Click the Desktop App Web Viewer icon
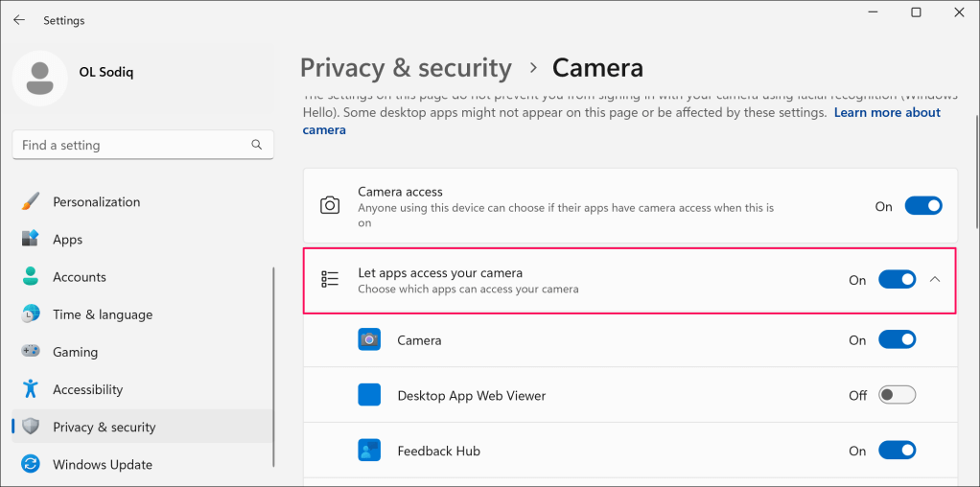Image resolution: width=980 pixels, height=487 pixels. (369, 395)
